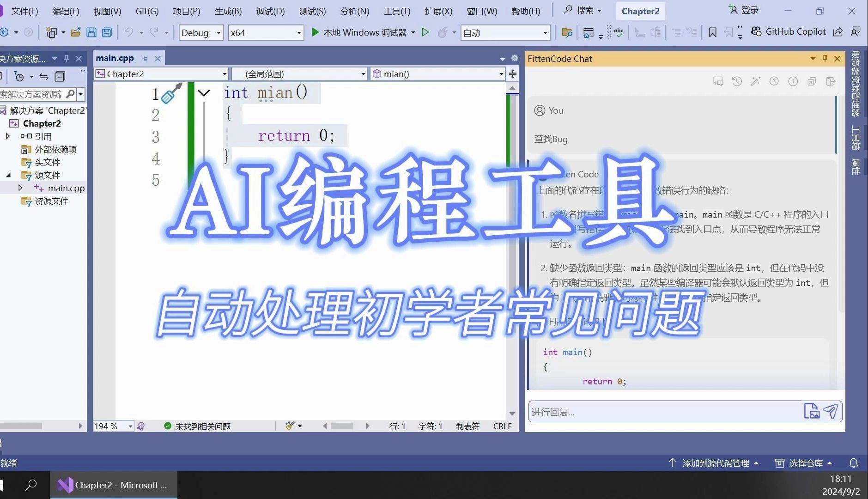
Task: Click the Save All icon in the toolbar
Action: click(106, 32)
